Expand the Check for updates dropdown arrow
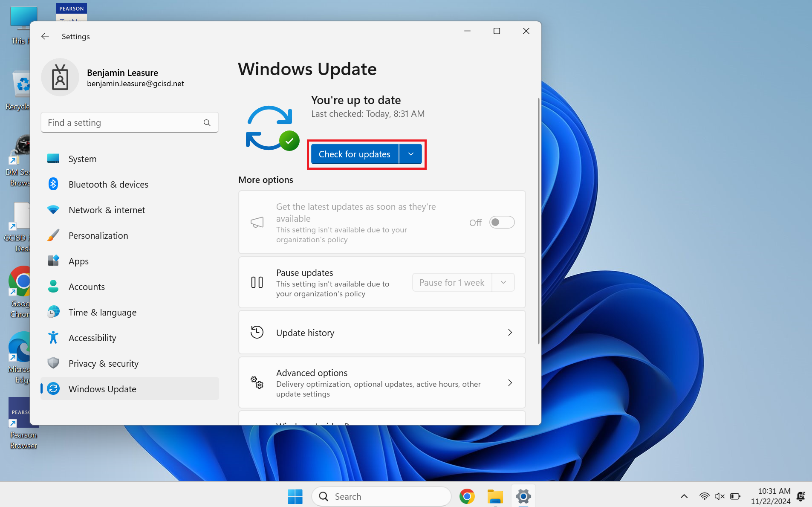This screenshot has height=507, width=812. tap(410, 154)
